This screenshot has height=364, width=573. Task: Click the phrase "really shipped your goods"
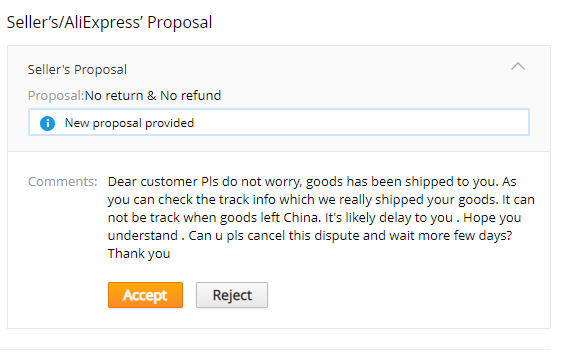tap(418, 200)
